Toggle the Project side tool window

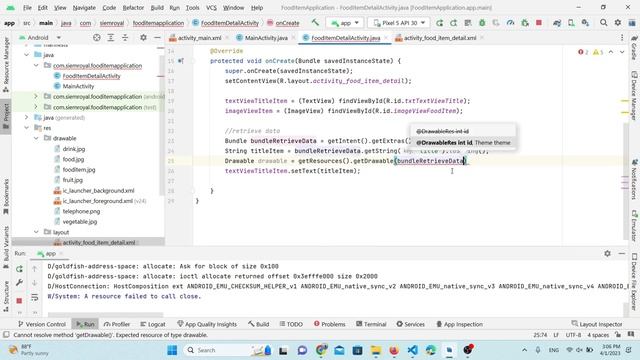[6, 116]
